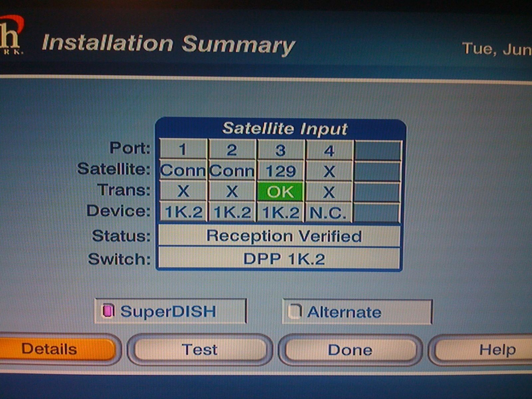Click the port 3 1K.2 device cell
Image resolution: width=532 pixels, height=399 pixels.
280,212
